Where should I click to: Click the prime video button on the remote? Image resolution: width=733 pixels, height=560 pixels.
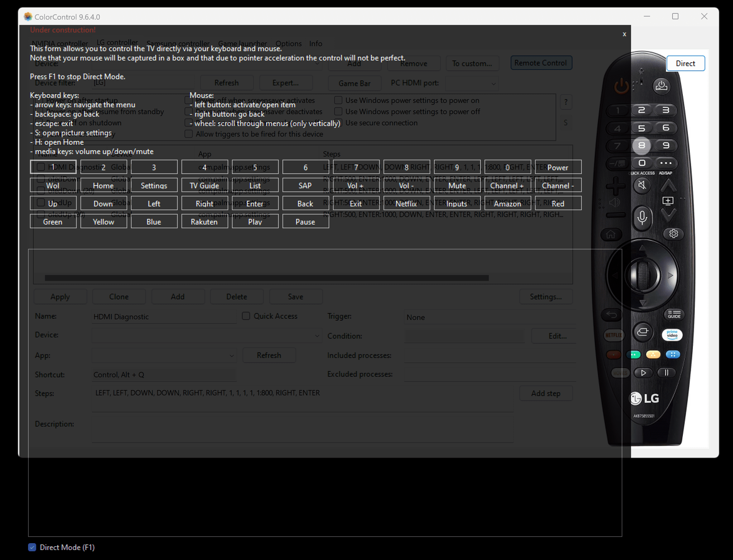pos(672,335)
